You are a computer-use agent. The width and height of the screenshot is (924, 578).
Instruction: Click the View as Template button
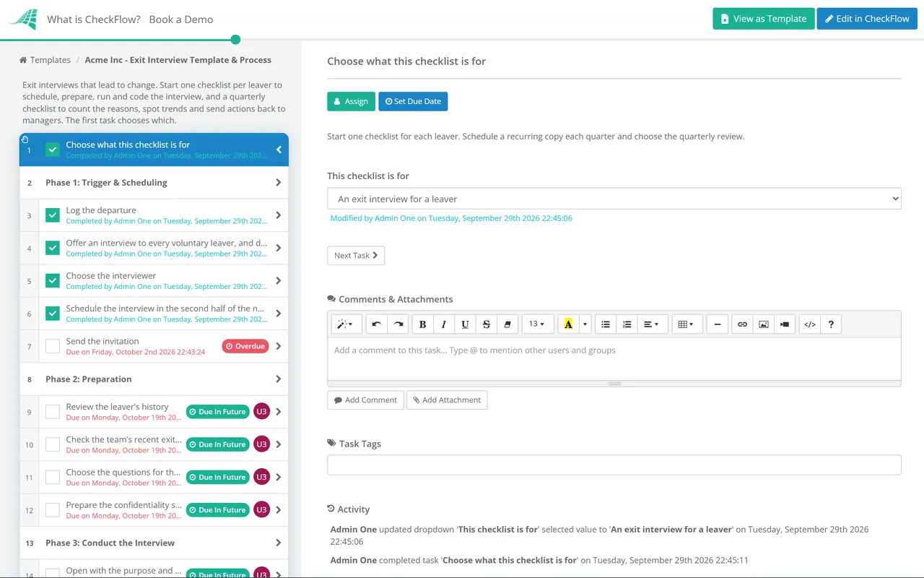764,19
